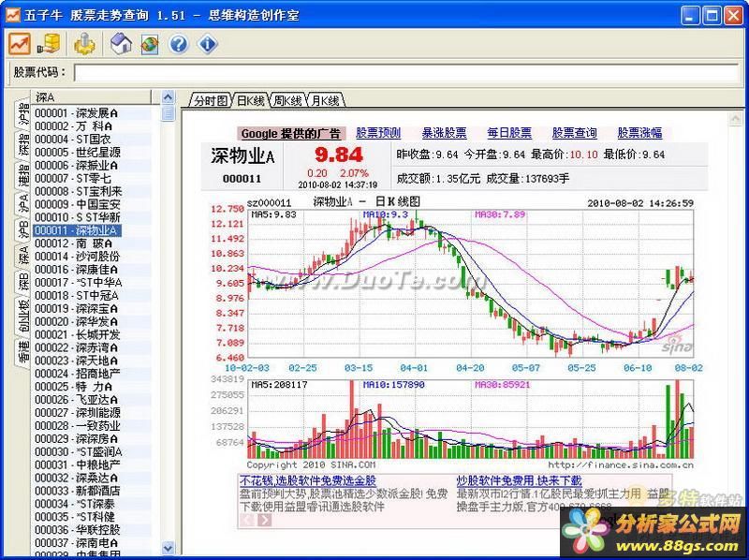Select the 沪指 vertical side tab

point(22,113)
